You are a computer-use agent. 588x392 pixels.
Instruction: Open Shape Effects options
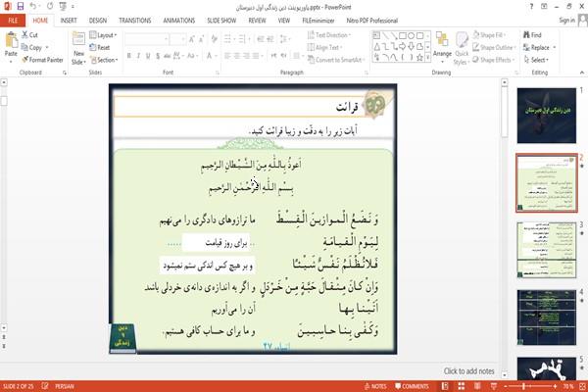pyautogui.click(x=494, y=60)
